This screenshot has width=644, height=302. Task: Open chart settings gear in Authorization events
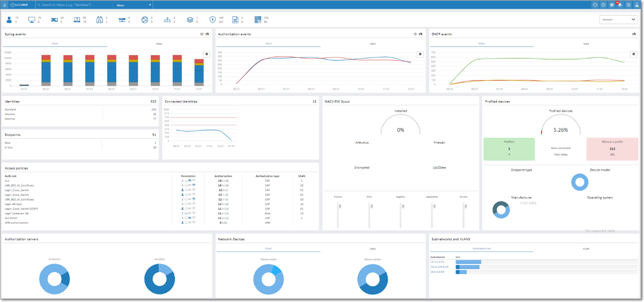click(x=420, y=54)
